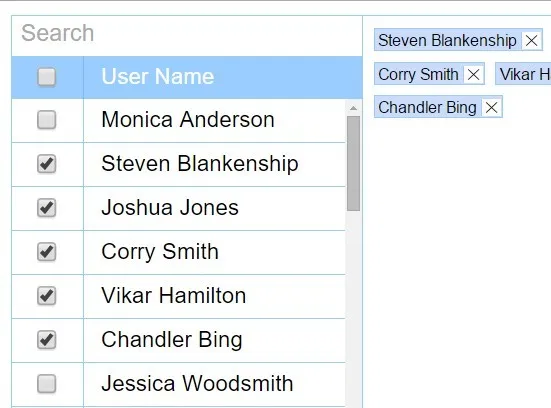Click the Chandler Bing tag label
This screenshot has height=408, width=551.
click(427, 107)
